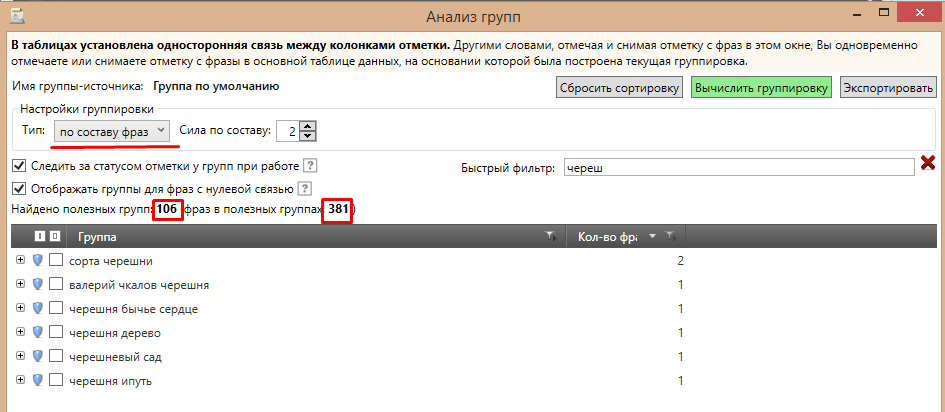Open help icon next to Отображать группы
945x412 pixels.
click(305, 189)
